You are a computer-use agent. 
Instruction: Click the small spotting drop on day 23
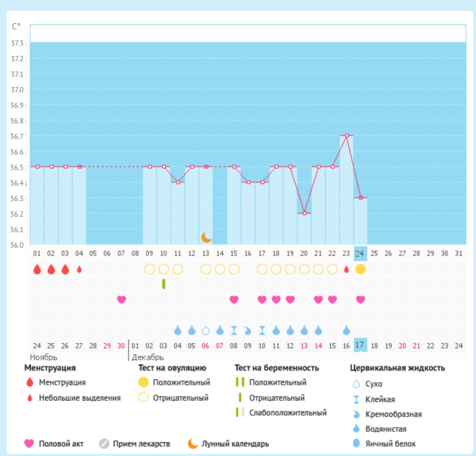point(347,269)
